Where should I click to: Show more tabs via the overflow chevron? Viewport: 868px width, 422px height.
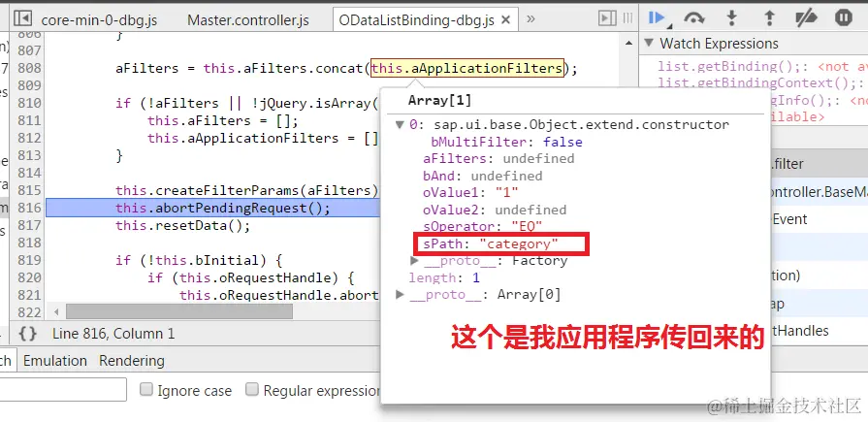[530, 18]
